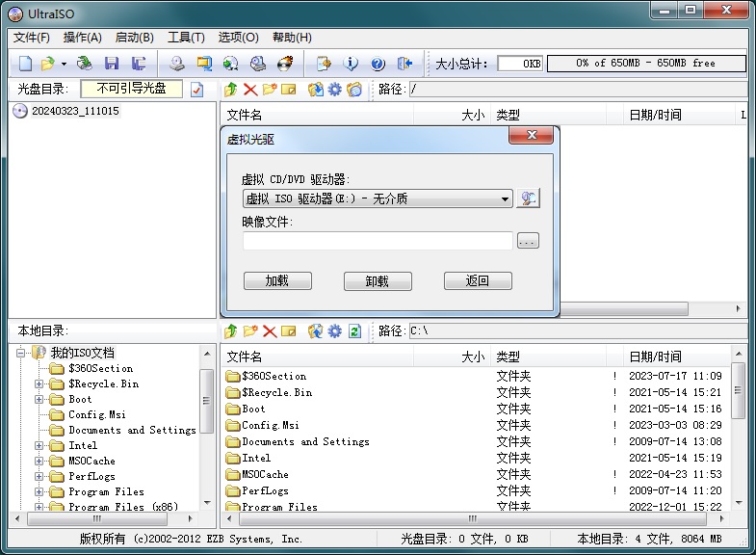Click red X Delete in local toolbar
The width and height of the screenshot is (756, 555).
click(270, 331)
